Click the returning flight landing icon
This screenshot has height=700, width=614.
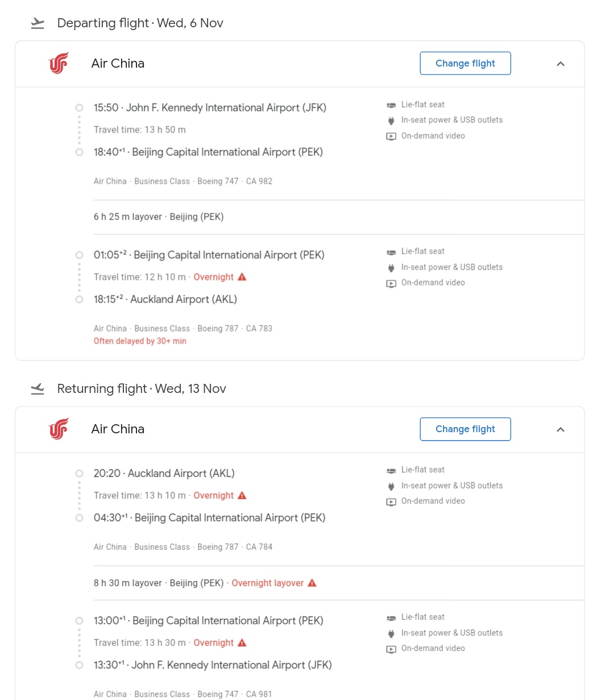(37, 389)
